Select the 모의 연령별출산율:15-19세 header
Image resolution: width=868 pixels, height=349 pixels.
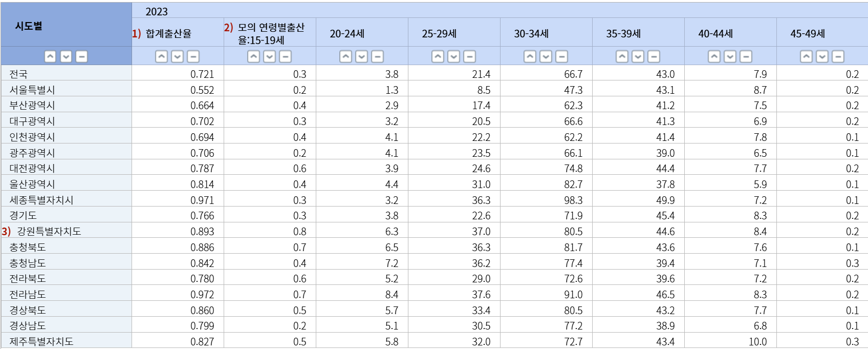point(271,33)
